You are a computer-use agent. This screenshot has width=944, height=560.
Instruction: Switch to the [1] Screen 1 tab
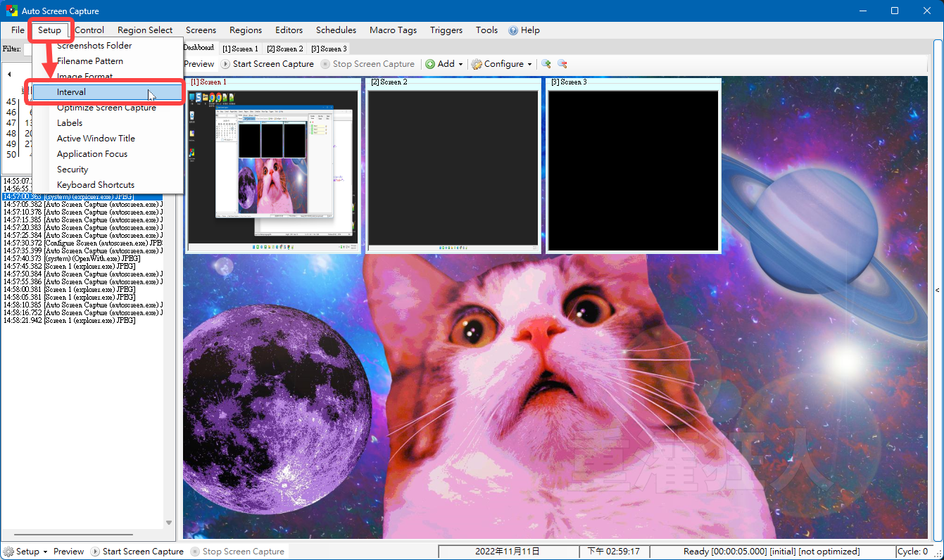point(240,49)
